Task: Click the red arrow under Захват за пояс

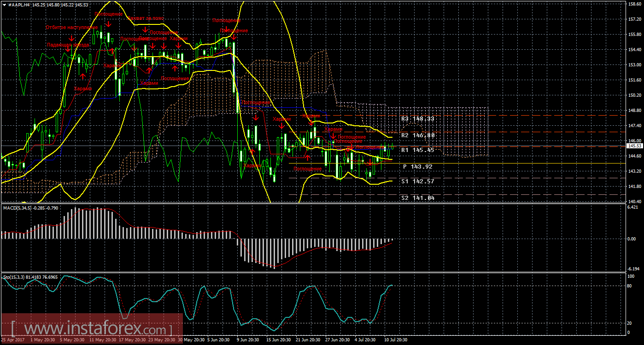Action: (145, 30)
